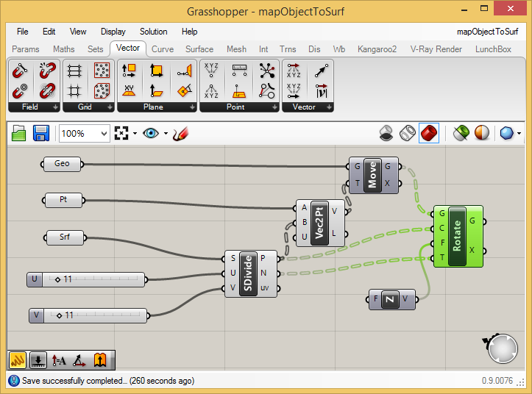
Task: Click the Rotate component on the canvas
Action: click(x=458, y=237)
